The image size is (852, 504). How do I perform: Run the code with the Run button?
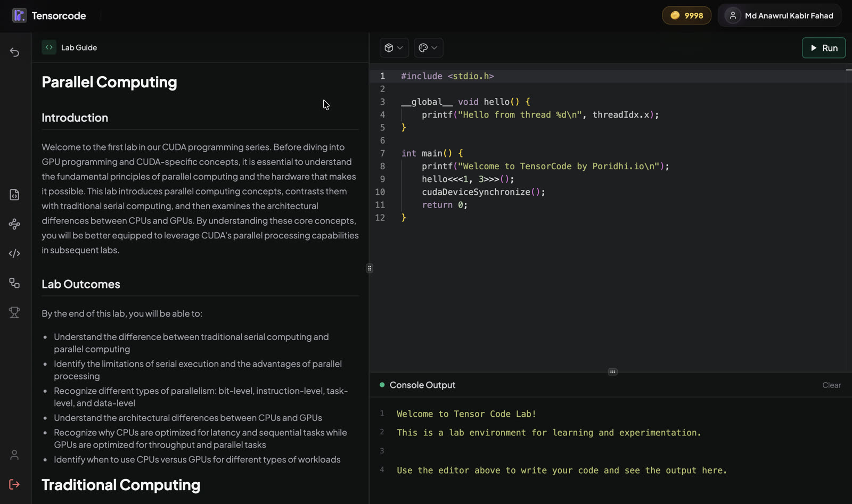823,48
